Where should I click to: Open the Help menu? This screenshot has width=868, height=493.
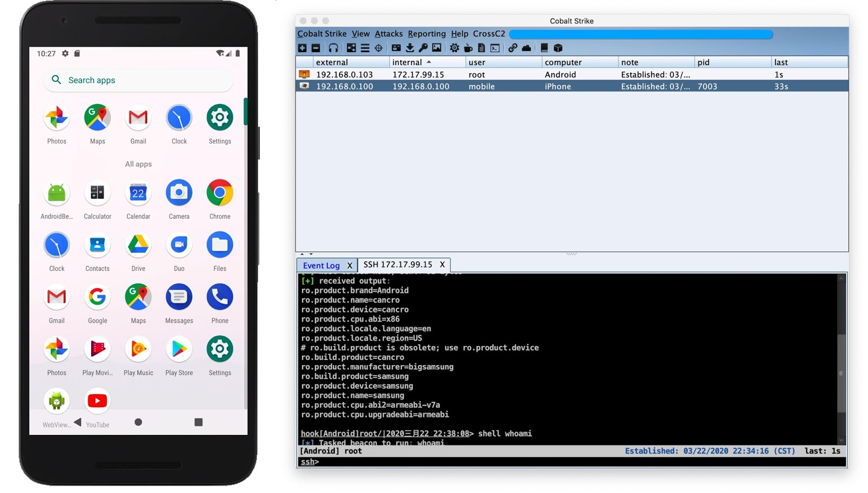click(x=459, y=34)
